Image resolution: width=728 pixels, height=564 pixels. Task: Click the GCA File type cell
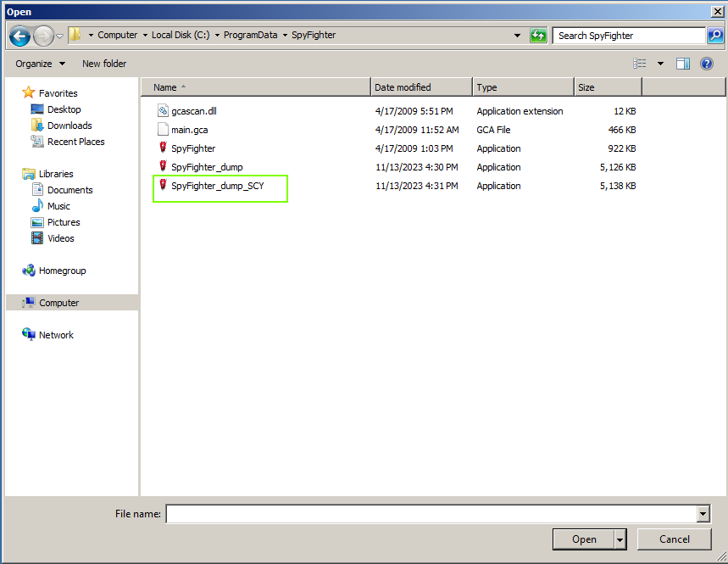[x=493, y=130]
